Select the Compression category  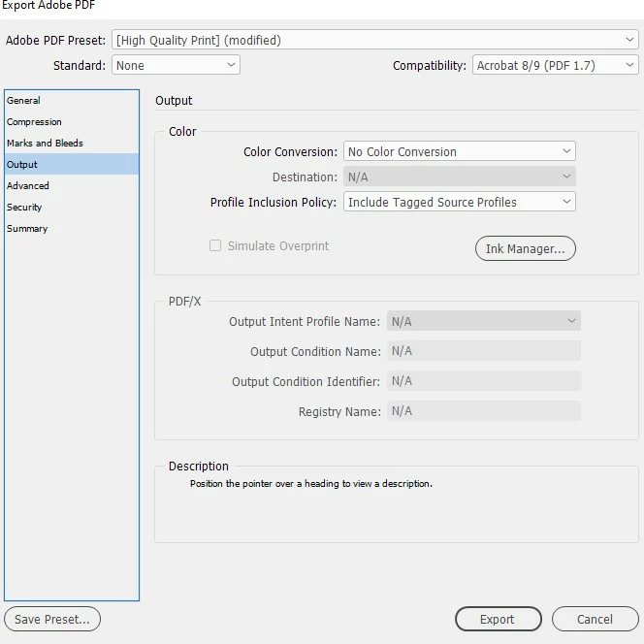pyautogui.click(x=72, y=121)
